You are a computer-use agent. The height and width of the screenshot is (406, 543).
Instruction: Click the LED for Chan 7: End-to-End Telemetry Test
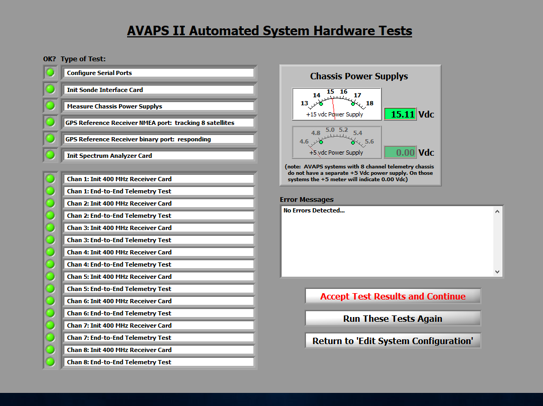[x=50, y=337]
